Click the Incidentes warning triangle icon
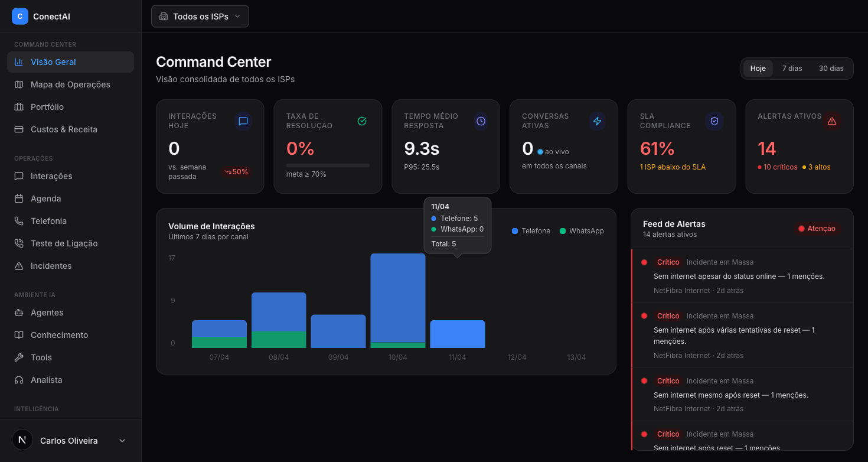 (19, 266)
